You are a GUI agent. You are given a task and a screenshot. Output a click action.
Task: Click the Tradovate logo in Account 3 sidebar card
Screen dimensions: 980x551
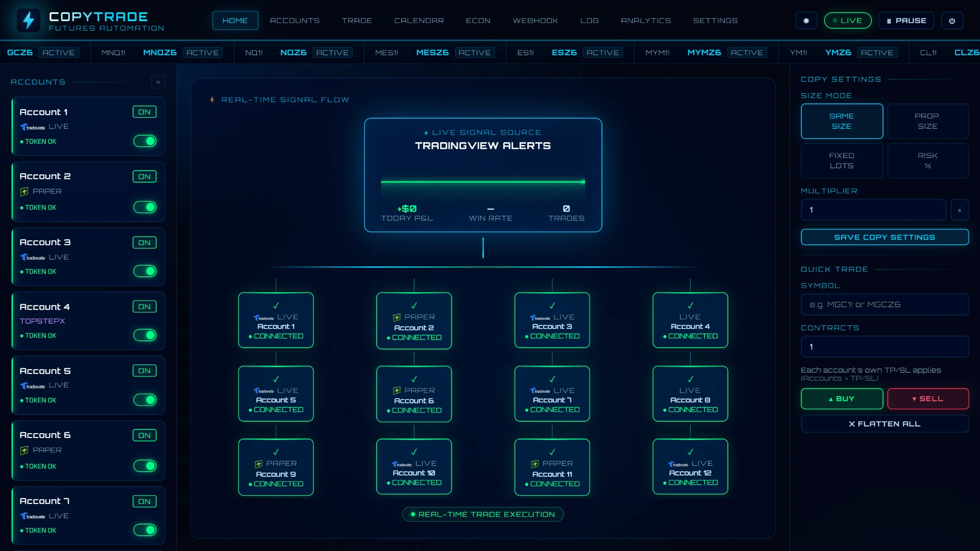point(33,257)
